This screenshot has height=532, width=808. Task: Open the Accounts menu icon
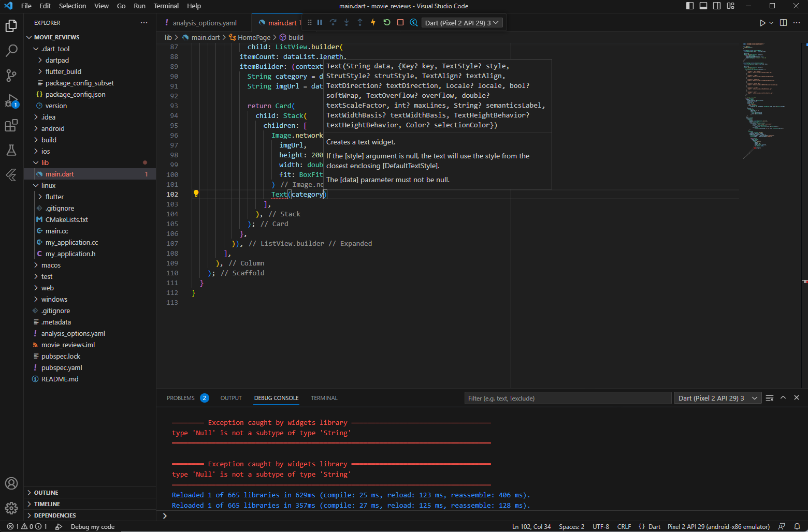pos(11,483)
